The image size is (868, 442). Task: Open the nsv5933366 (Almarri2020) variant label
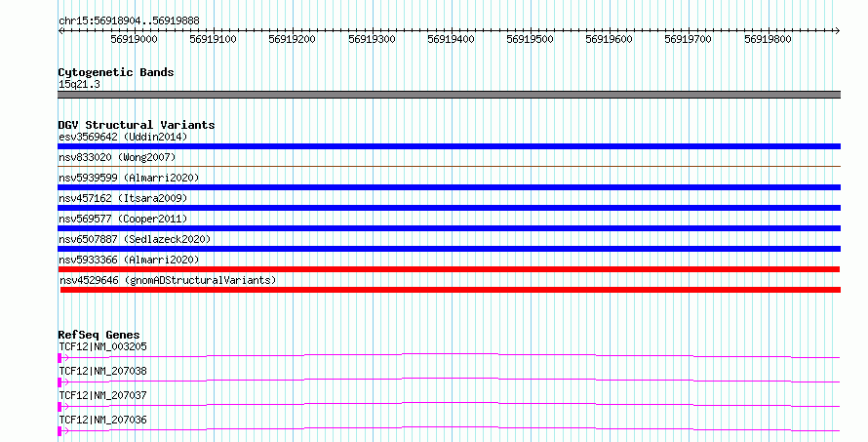(x=129, y=260)
